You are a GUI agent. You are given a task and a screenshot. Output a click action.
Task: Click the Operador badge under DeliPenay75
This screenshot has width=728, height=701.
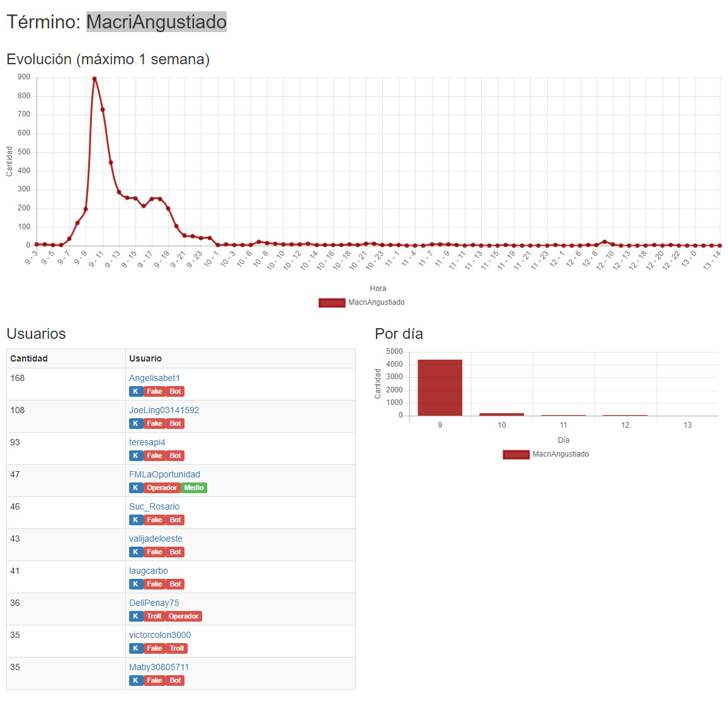pos(183,616)
